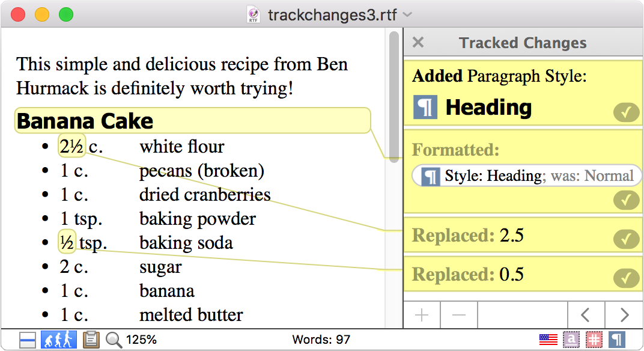Screen dimensions: 644x351
Task: Accept the Replaced 2.5 change checkmark
Action: [626, 239]
